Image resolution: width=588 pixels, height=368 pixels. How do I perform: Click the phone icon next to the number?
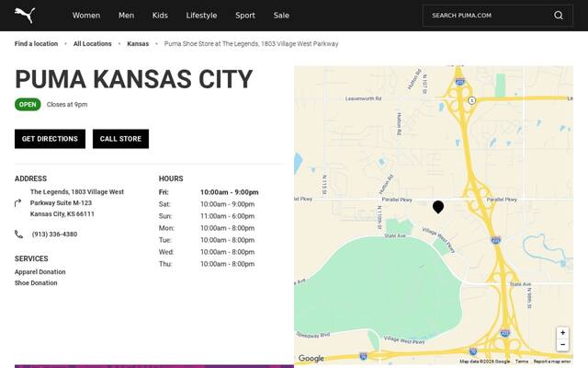click(18, 235)
